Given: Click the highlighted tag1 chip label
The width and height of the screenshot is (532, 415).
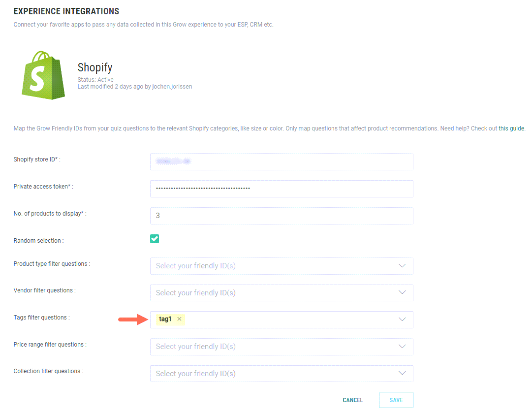Looking at the screenshot, I should pyautogui.click(x=165, y=319).
